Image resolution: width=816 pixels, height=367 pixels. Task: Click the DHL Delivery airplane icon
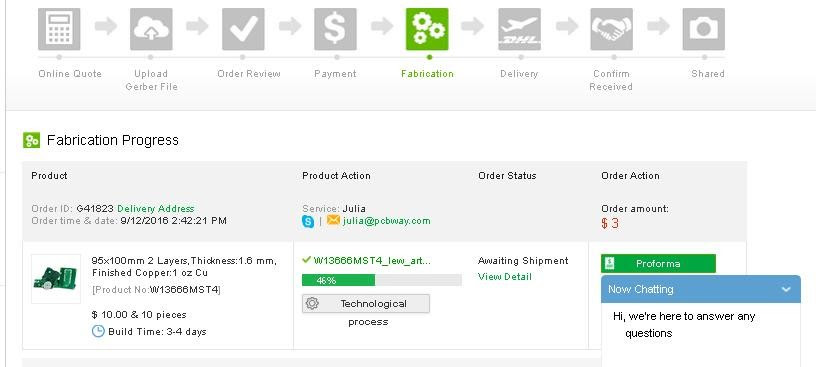pyautogui.click(x=519, y=29)
